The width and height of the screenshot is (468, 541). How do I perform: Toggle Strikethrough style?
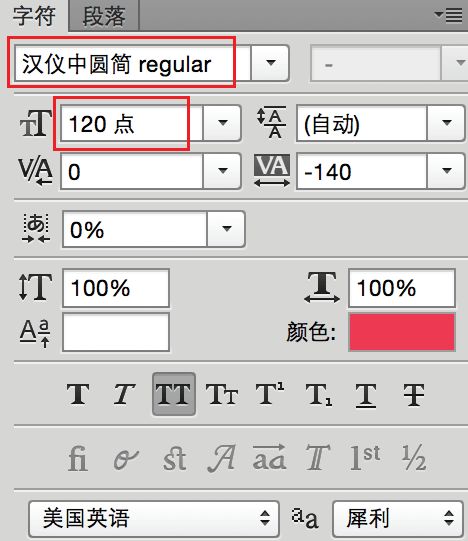click(x=414, y=395)
